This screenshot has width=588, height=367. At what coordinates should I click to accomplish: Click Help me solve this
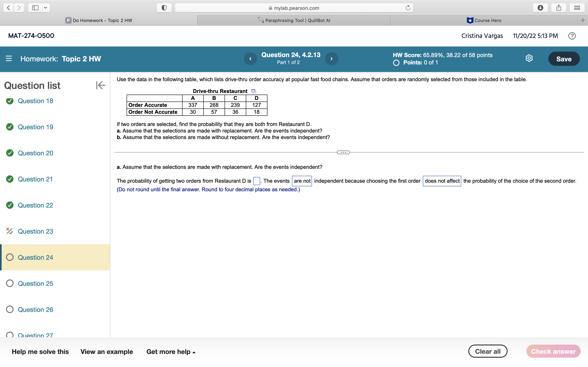40,352
